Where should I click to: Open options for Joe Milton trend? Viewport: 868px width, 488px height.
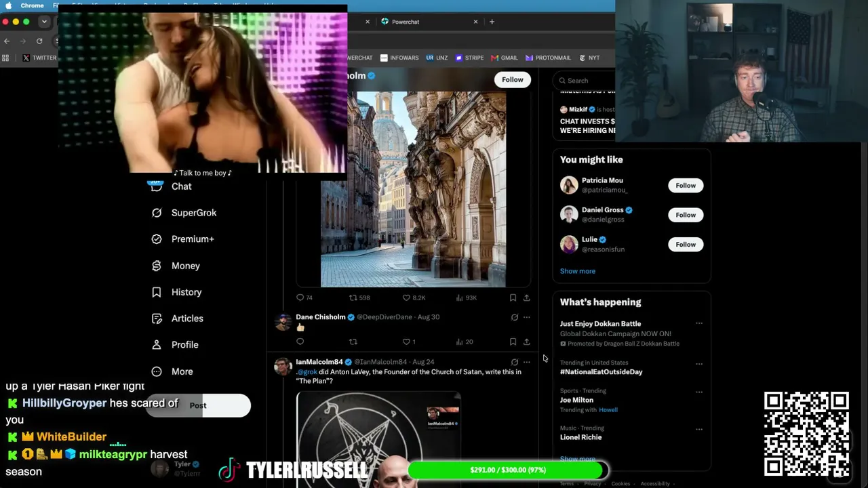click(699, 392)
